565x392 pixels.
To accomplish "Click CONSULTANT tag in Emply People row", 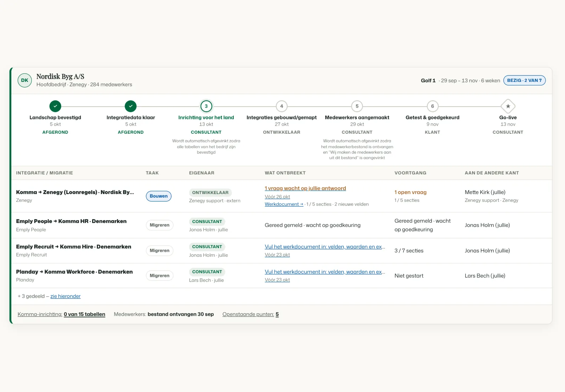I will click(x=207, y=222).
